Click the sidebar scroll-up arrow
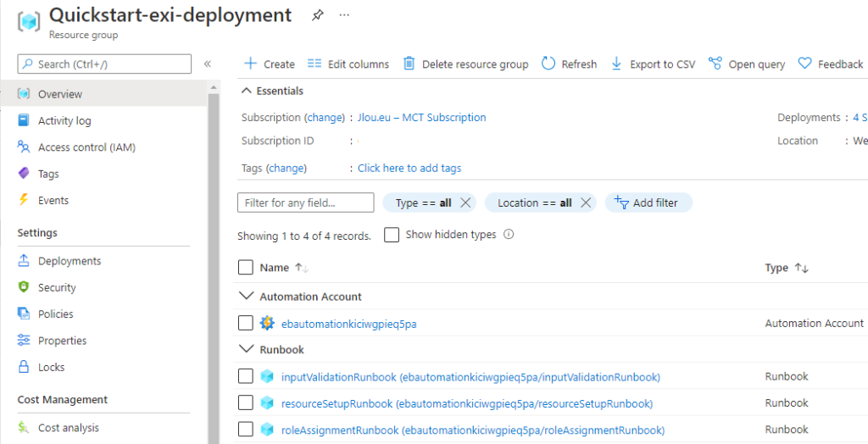The image size is (868, 444). coord(214,87)
